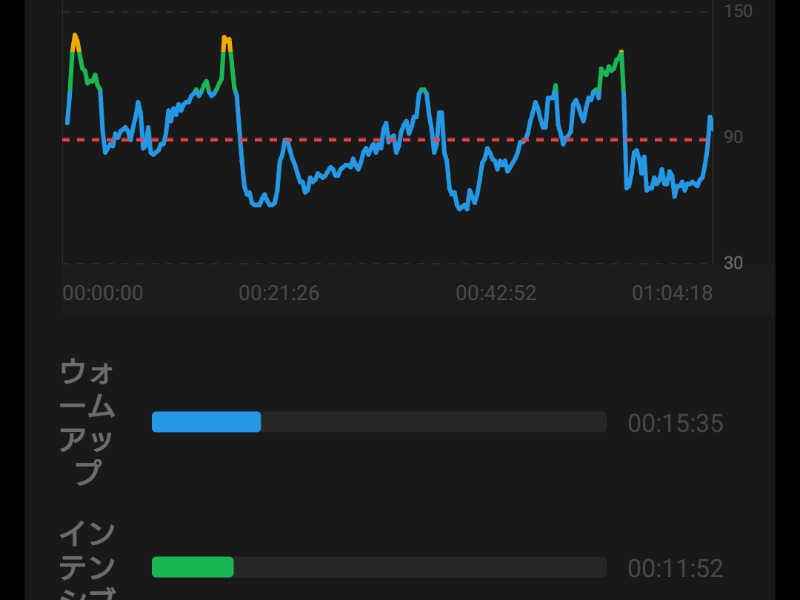Tap the 00:11:52 intensive duration
Screen dimensions: 800x600
tap(675, 569)
